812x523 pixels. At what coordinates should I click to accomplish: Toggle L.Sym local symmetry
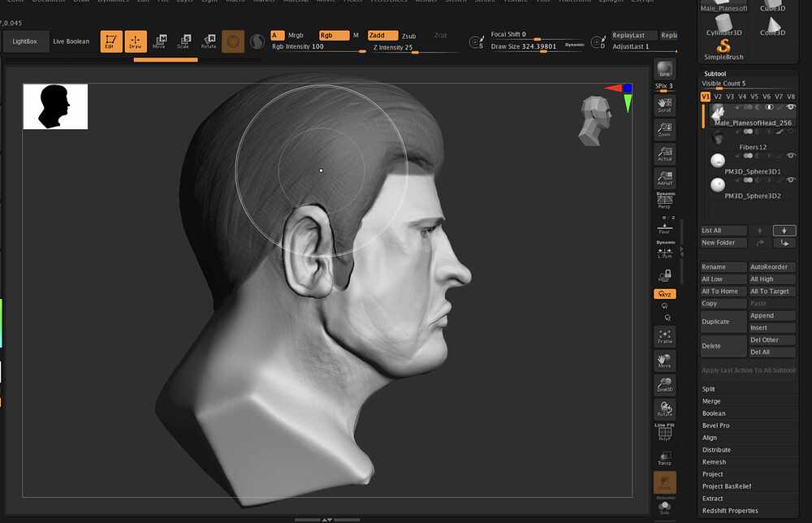pos(664,250)
